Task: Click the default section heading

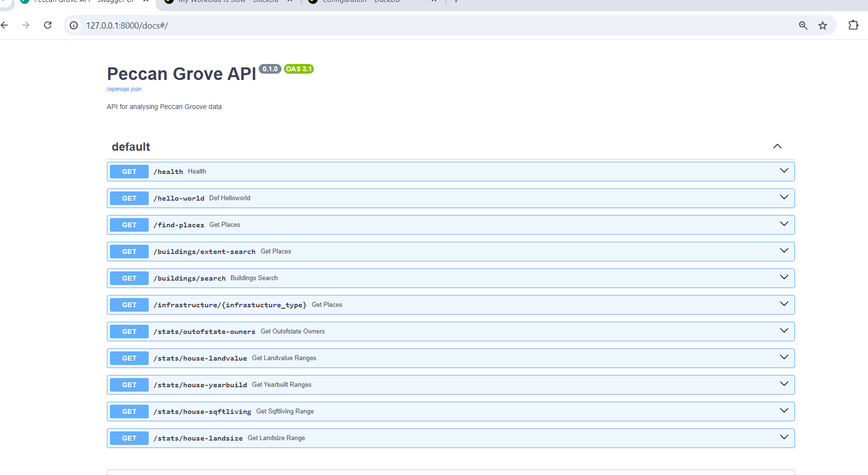Action: coord(131,147)
